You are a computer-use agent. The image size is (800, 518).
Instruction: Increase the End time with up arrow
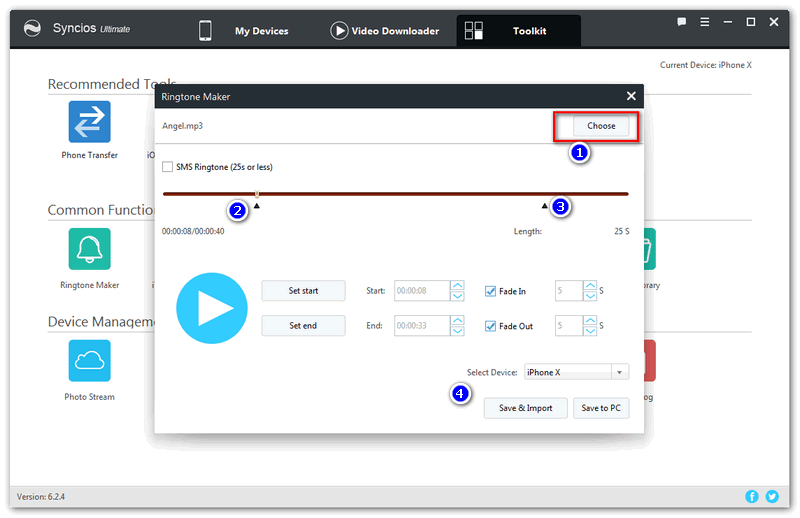point(458,320)
